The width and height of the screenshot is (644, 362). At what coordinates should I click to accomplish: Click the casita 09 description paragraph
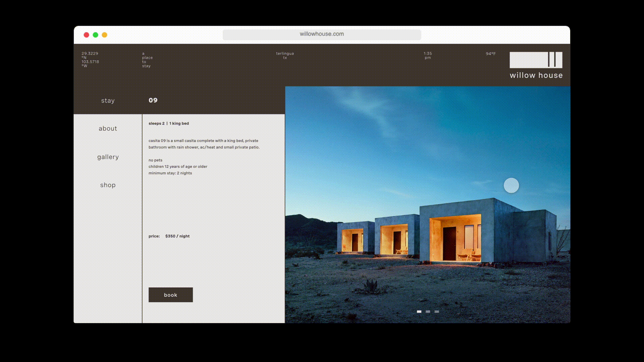[204, 144]
